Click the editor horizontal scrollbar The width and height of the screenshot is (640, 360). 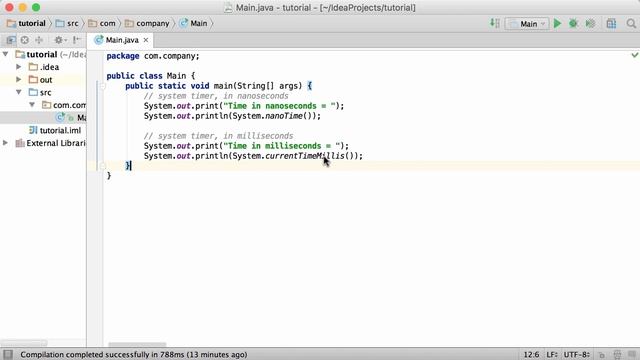pos(137,344)
